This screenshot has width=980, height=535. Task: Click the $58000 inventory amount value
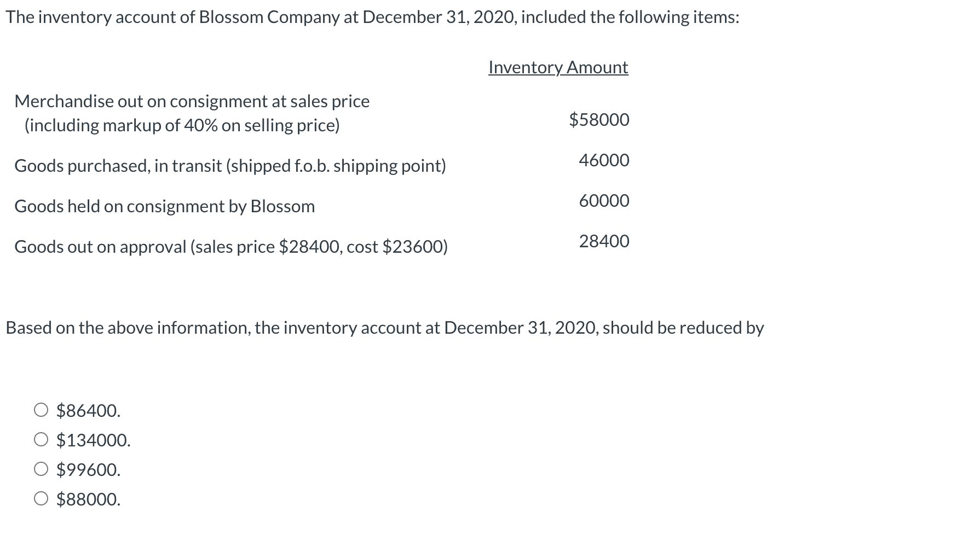pos(599,119)
